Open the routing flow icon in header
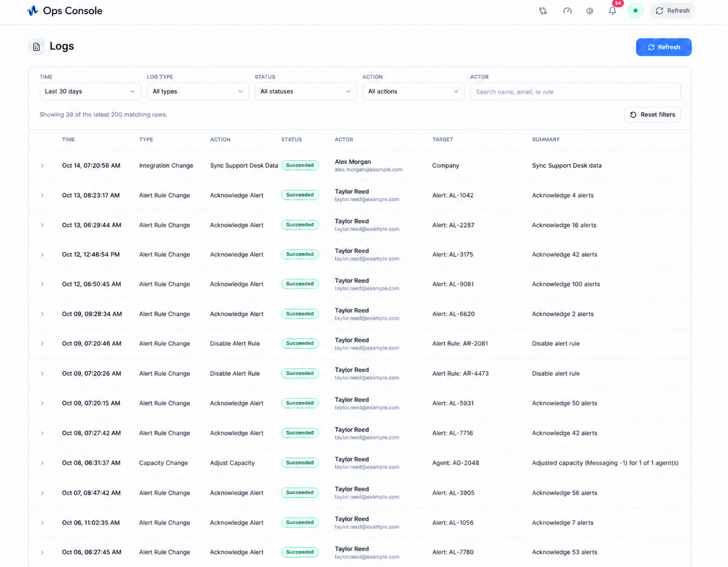Screen dimensions: 728x567 point(543,11)
